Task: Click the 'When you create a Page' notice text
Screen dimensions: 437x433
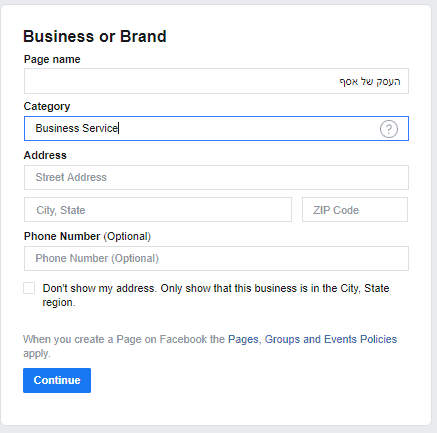Action: (210, 346)
